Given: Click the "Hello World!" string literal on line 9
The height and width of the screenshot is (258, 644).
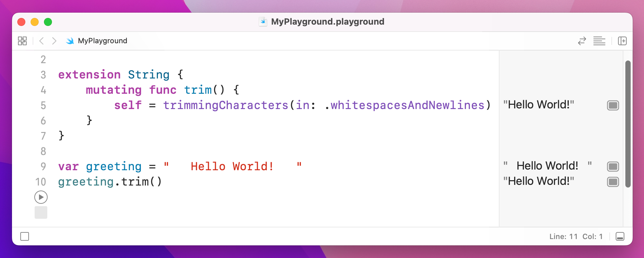Looking at the screenshot, I should pos(233,166).
